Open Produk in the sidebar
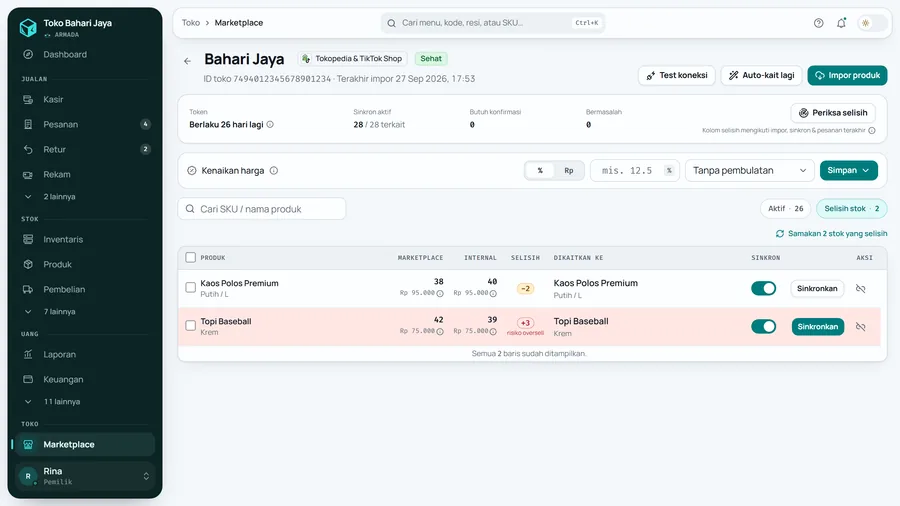The height and width of the screenshot is (506, 900). point(85,264)
